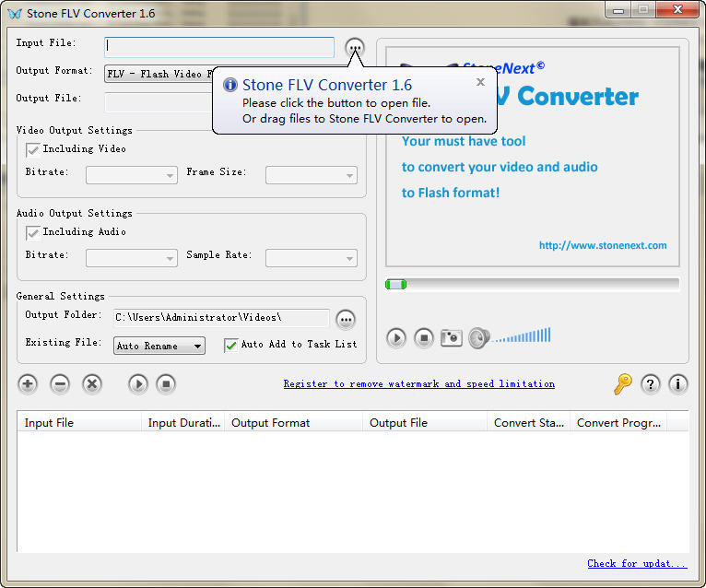Expand the video Frame Size dropdown

point(311,175)
